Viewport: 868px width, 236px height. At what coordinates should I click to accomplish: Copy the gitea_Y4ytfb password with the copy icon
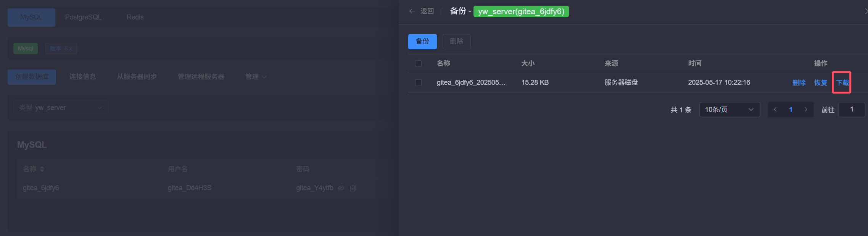[x=353, y=188]
